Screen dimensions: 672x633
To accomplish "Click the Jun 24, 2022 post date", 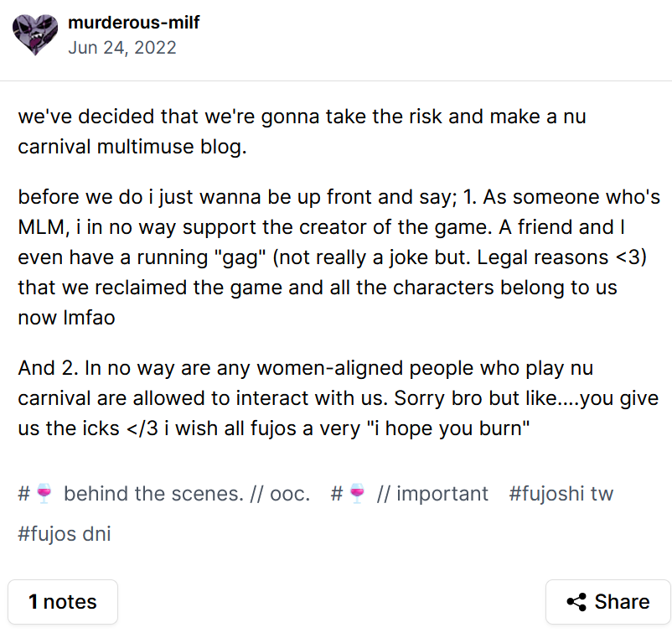I will (121, 47).
